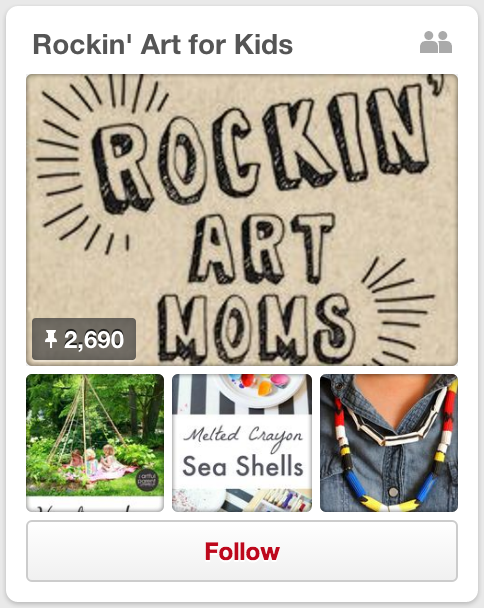Viewport: 484px width, 608px height.
Task: Click the MOMS lettering on the cover image
Action: (x=256, y=328)
